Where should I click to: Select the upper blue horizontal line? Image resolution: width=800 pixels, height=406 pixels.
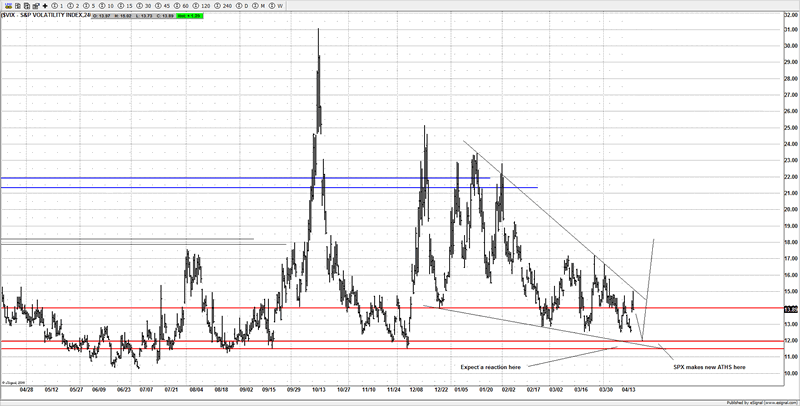[x=245, y=178]
